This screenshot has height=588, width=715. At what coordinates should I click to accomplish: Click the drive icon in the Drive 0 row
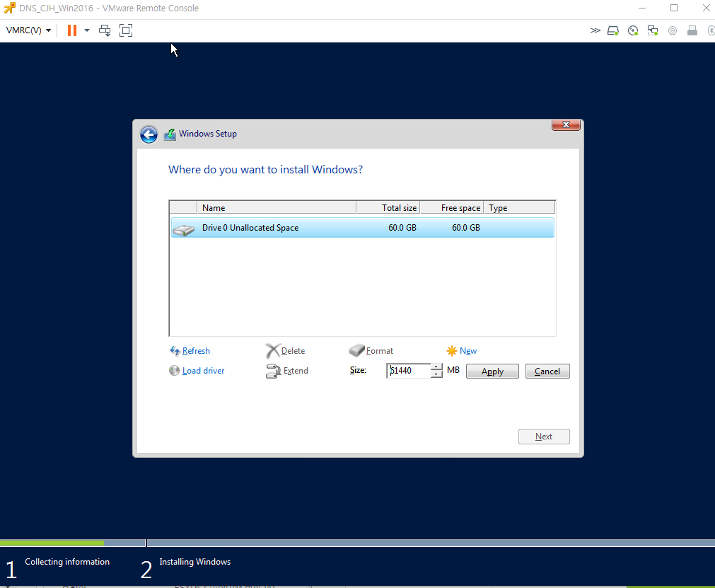184,229
